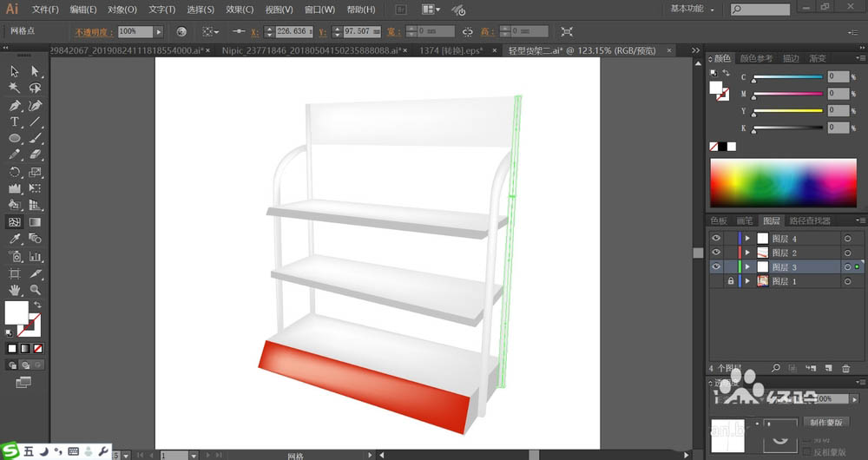Select the Eyedropper tool

click(15, 239)
